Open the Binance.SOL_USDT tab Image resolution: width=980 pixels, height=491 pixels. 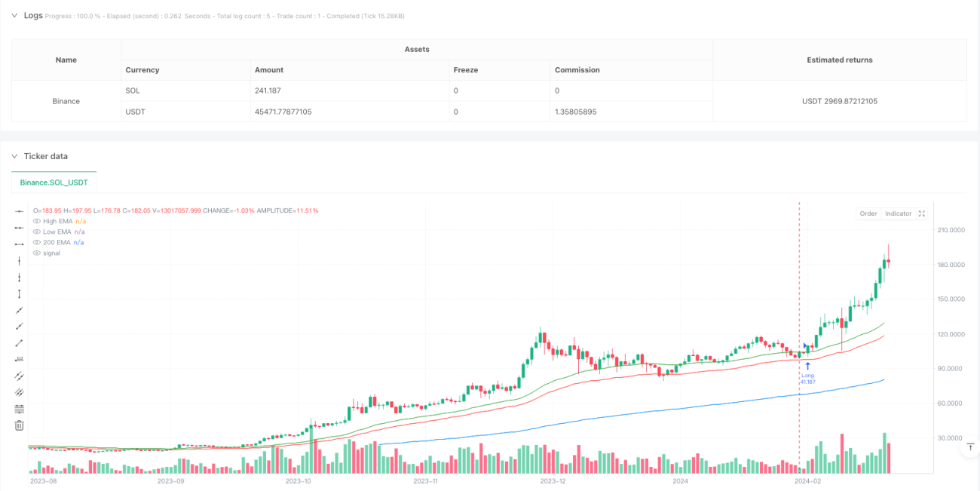click(54, 183)
